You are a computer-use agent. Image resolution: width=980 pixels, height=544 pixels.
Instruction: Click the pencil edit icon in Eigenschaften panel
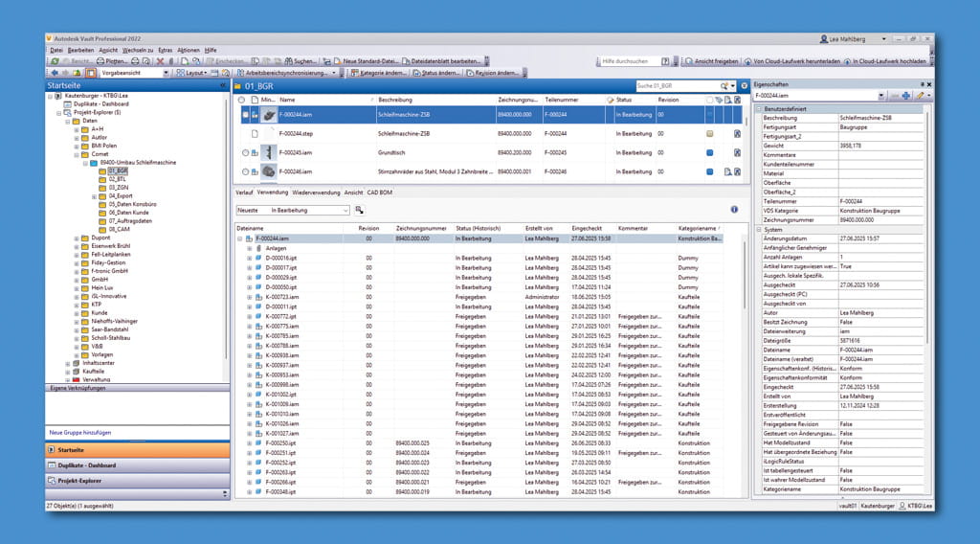919,96
